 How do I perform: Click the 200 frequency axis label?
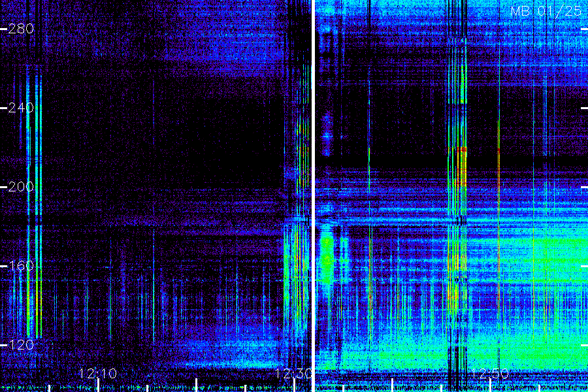coord(21,187)
